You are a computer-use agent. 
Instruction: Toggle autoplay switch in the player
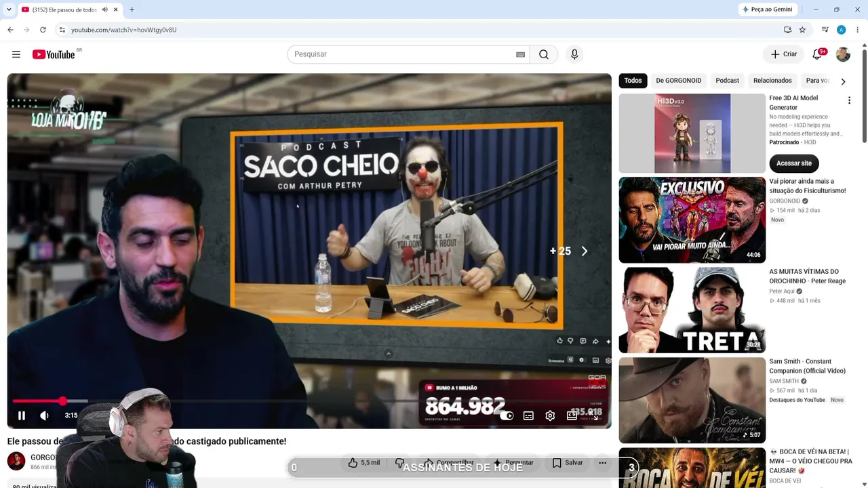[507, 415]
